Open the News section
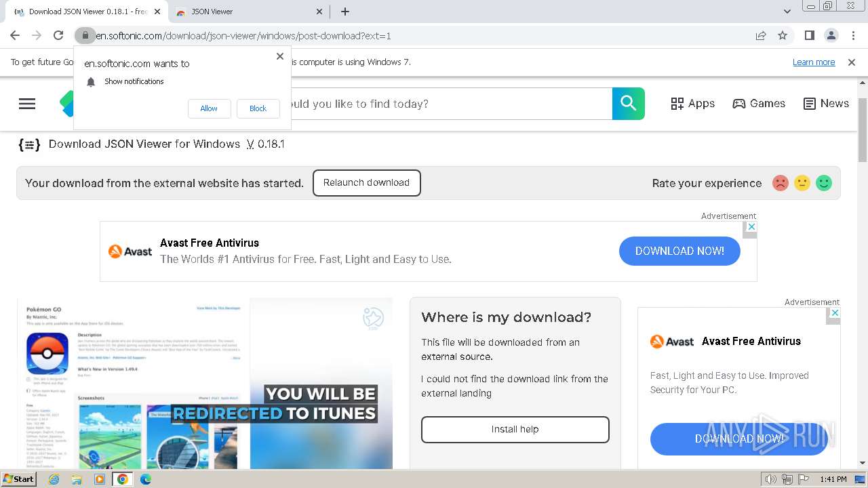 coord(826,104)
